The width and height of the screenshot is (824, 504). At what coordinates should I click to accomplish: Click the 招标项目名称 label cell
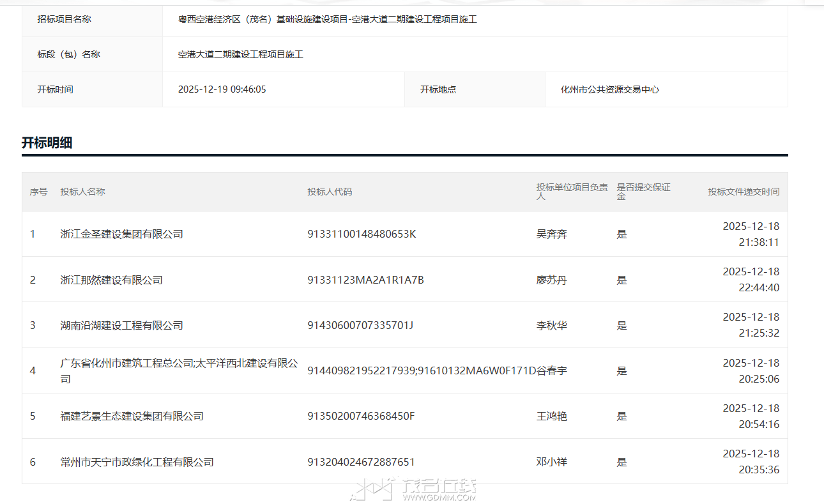click(x=64, y=19)
